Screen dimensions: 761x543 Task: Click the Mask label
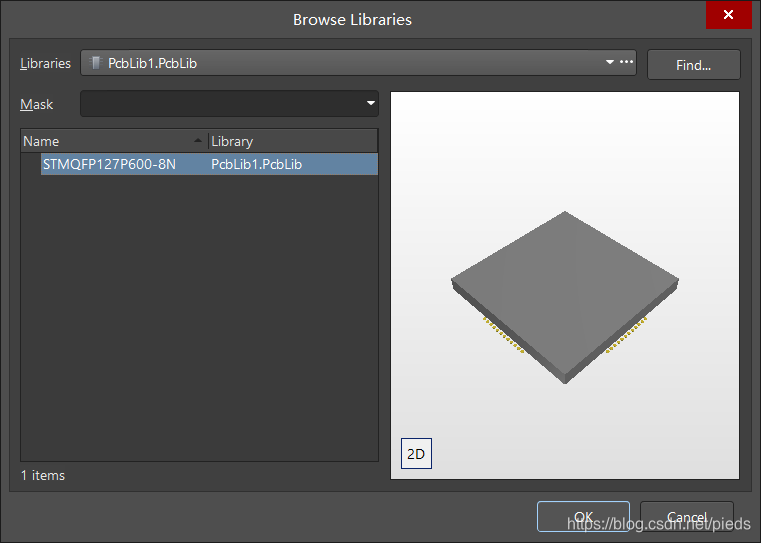click(x=37, y=104)
